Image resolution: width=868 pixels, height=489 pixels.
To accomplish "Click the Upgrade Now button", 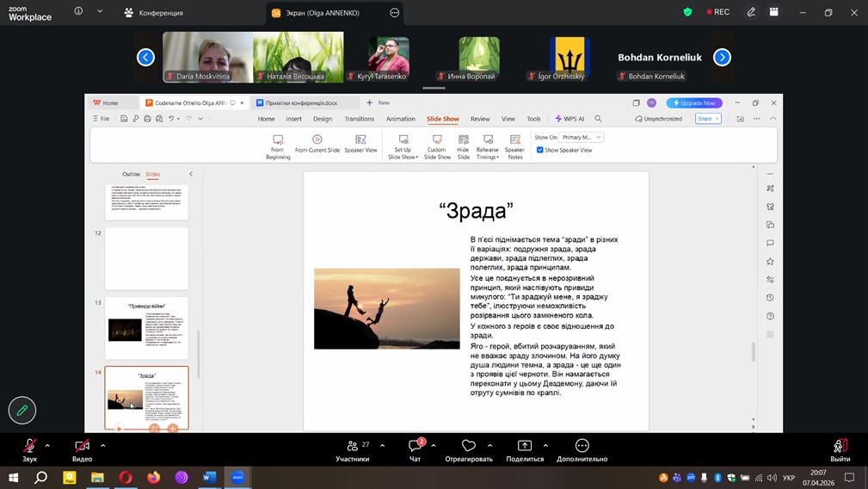I will [x=693, y=102].
